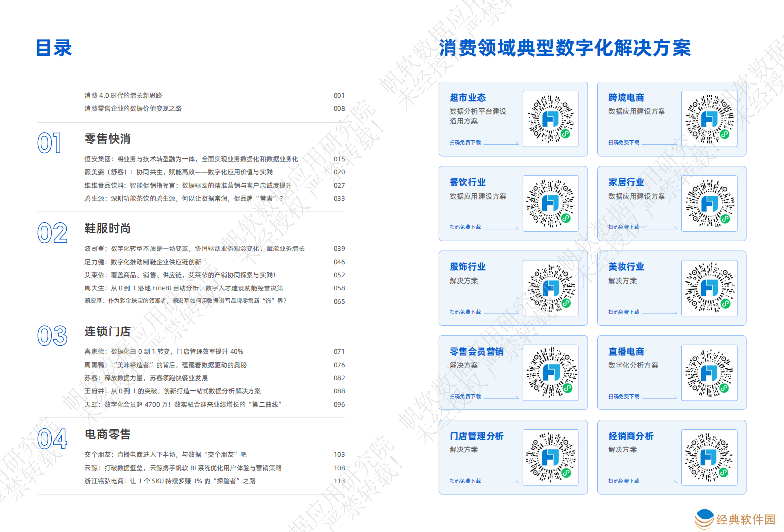The image size is (784, 532).
Task: Click the 跨境电商 QR code
Action: [709, 119]
